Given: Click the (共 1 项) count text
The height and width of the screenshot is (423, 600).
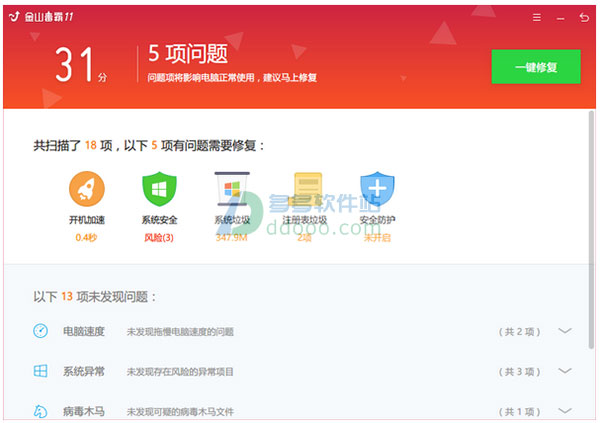Looking at the screenshot, I should click(x=519, y=412).
